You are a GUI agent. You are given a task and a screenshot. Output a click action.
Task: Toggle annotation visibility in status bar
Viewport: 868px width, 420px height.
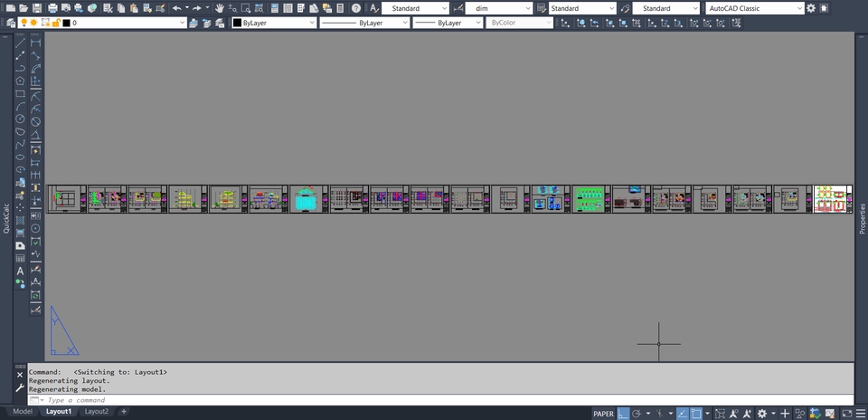pyautogui.click(x=734, y=414)
